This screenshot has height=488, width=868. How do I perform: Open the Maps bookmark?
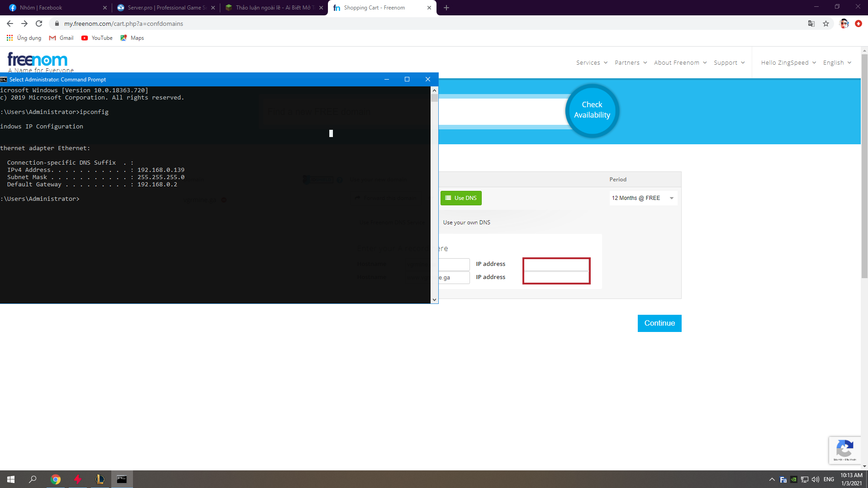(132, 38)
